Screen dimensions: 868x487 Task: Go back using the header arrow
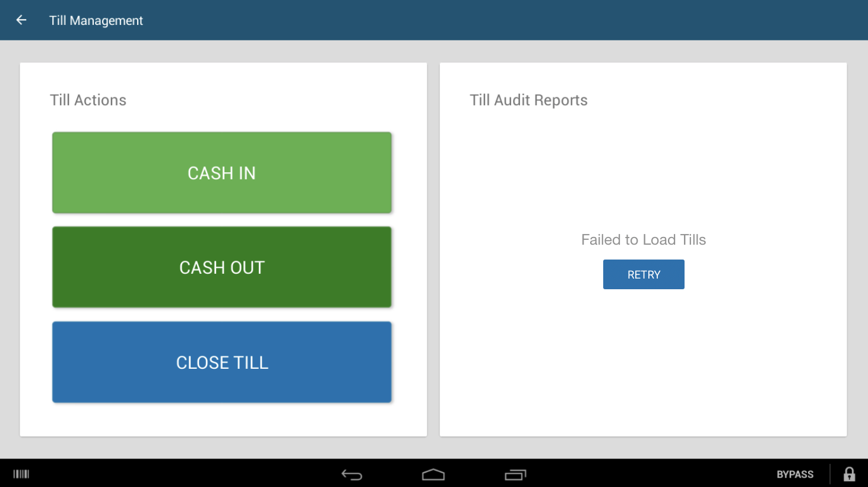21,20
